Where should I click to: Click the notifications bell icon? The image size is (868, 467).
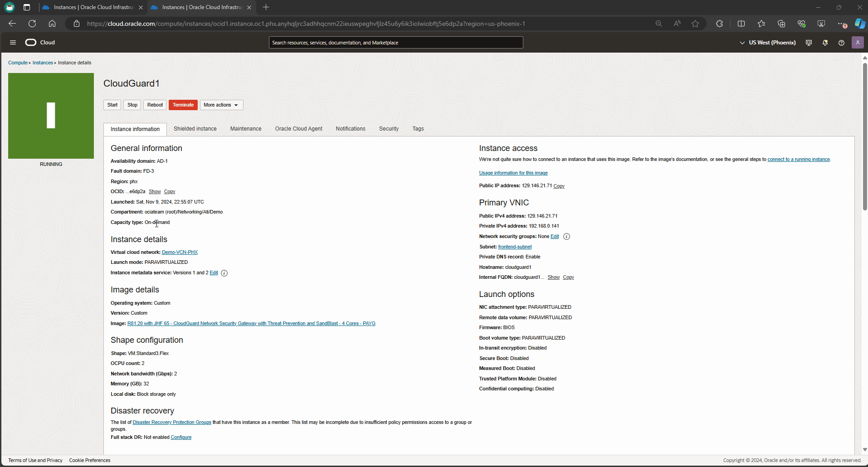click(x=825, y=43)
